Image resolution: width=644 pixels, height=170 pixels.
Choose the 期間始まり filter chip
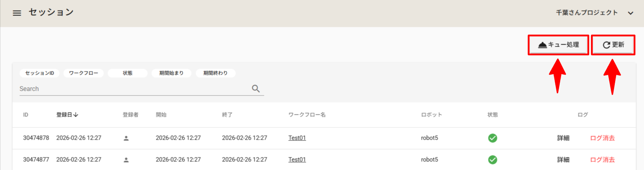[x=171, y=73]
